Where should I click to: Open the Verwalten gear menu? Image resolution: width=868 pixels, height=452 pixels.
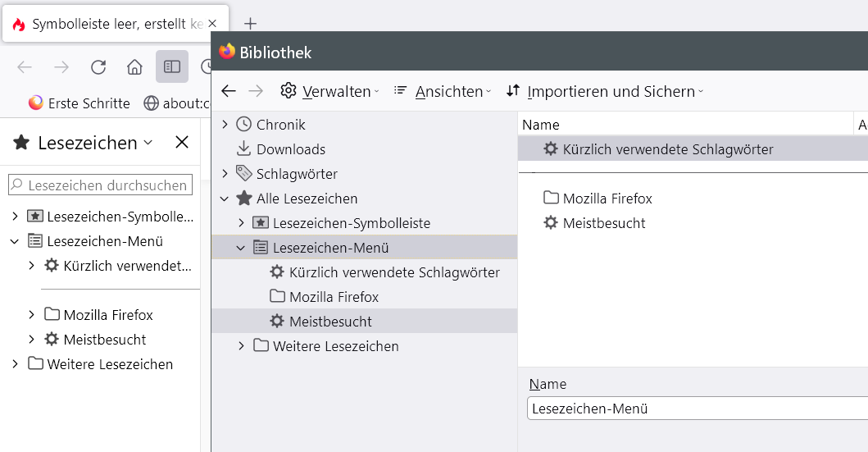pos(329,91)
